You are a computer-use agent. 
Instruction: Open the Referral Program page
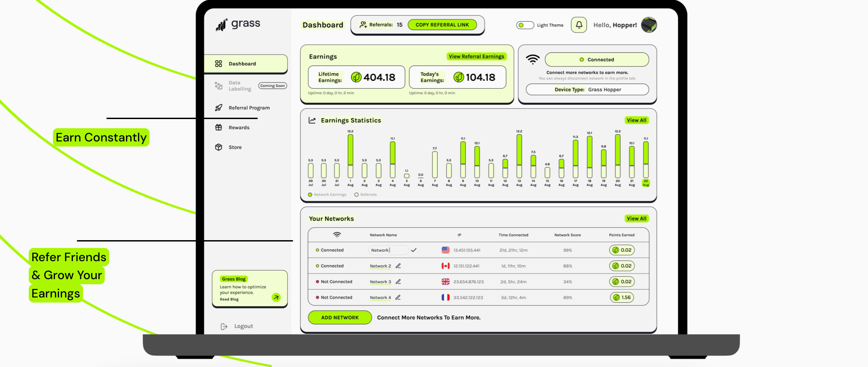click(x=249, y=108)
